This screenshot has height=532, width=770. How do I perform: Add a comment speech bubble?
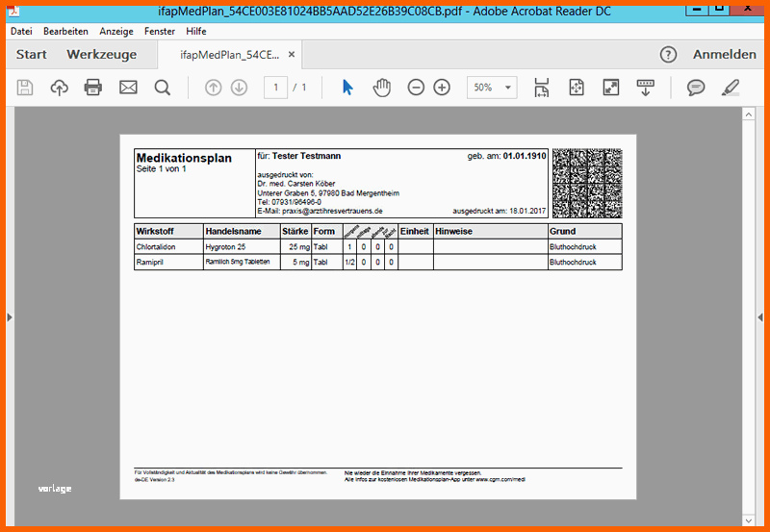(696, 88)
